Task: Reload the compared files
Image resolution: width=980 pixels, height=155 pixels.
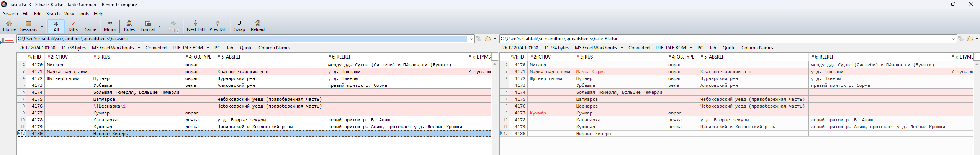Action: pyautogui.click(x=257, y=26)
